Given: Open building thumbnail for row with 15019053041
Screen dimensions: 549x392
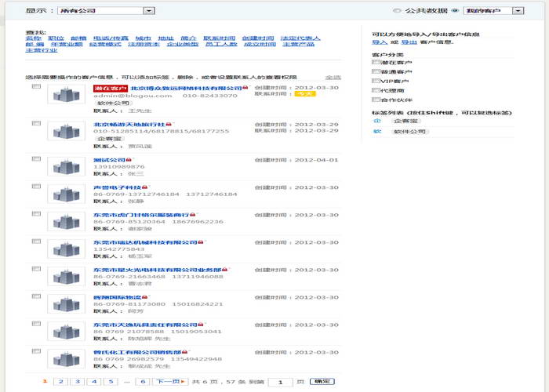Looking at the screenshot, I should (66, 332).
